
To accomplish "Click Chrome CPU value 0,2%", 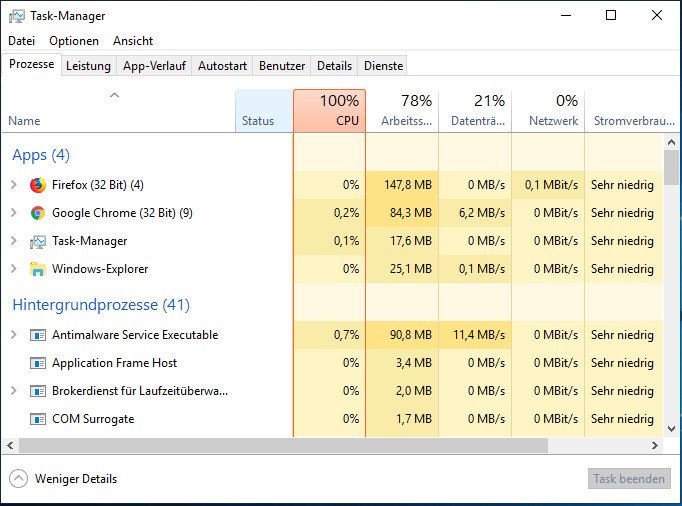I will 346,213.
